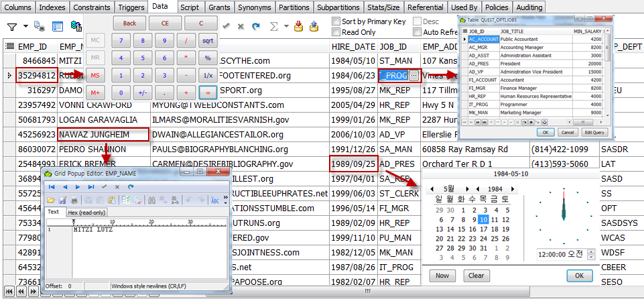This screenshot has width=644, height=299.
Task: Click the Sum sigma icon in toolbar
Action: 273,27
